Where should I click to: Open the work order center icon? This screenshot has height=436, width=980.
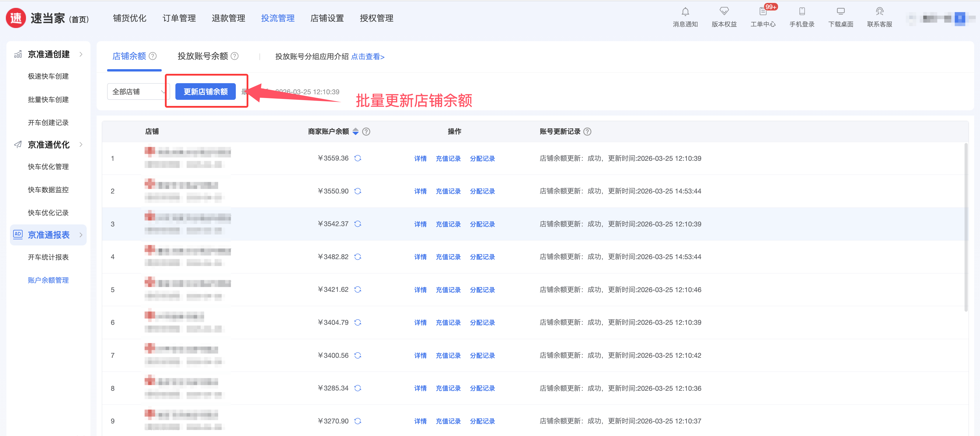pyautogui.click(x=763, y=11)
